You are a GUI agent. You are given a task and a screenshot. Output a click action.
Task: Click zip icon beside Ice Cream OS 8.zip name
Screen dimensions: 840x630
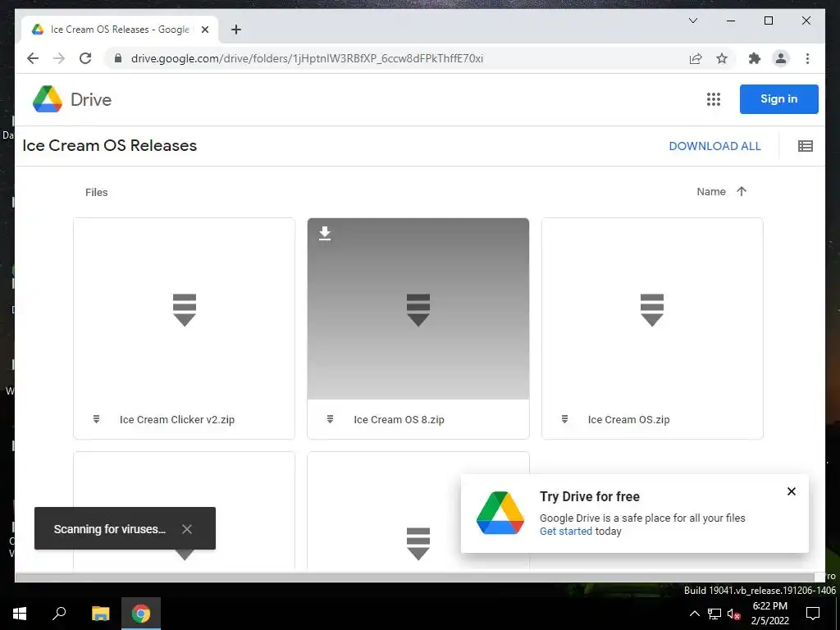(x=330, y=419)
